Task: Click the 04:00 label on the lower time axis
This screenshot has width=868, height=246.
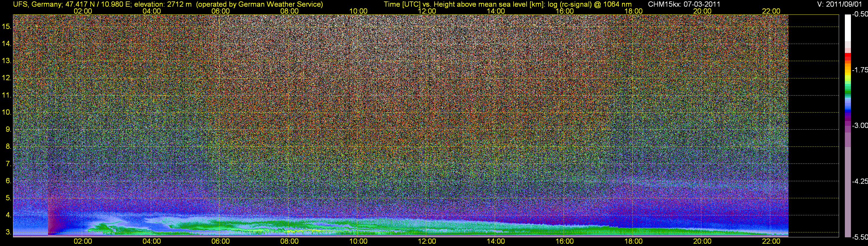Action: coord(152,241)
